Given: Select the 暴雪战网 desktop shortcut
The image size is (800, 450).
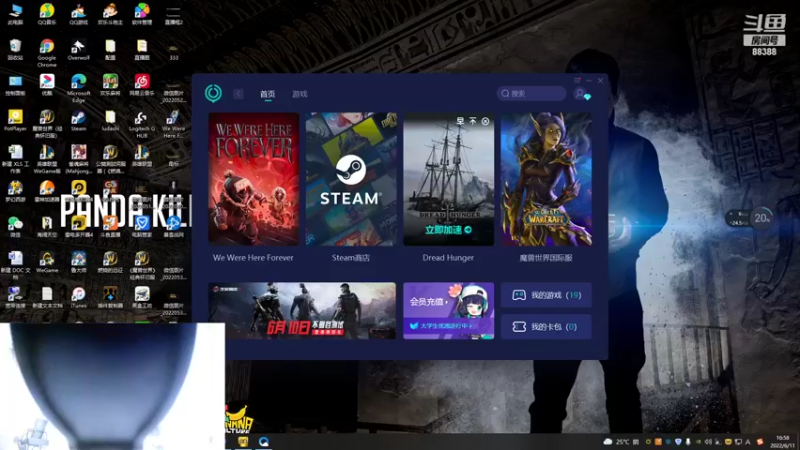Looking at the screenshot, I should point(173,227).
